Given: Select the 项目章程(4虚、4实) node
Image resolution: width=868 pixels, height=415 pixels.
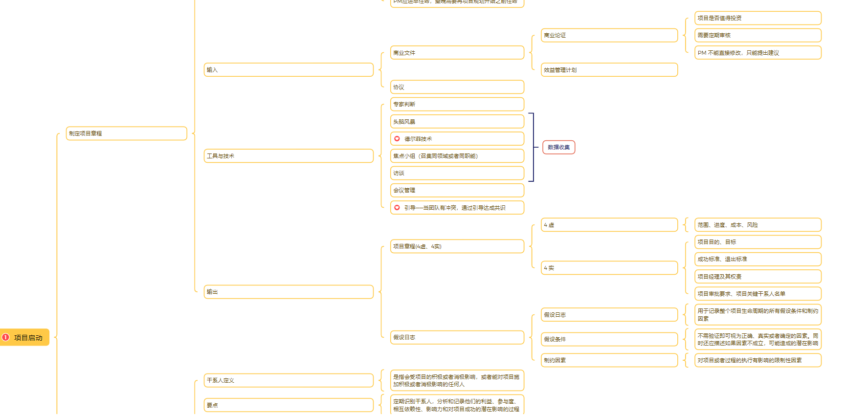Looking at the screenshot, I should tap(457, 246).
